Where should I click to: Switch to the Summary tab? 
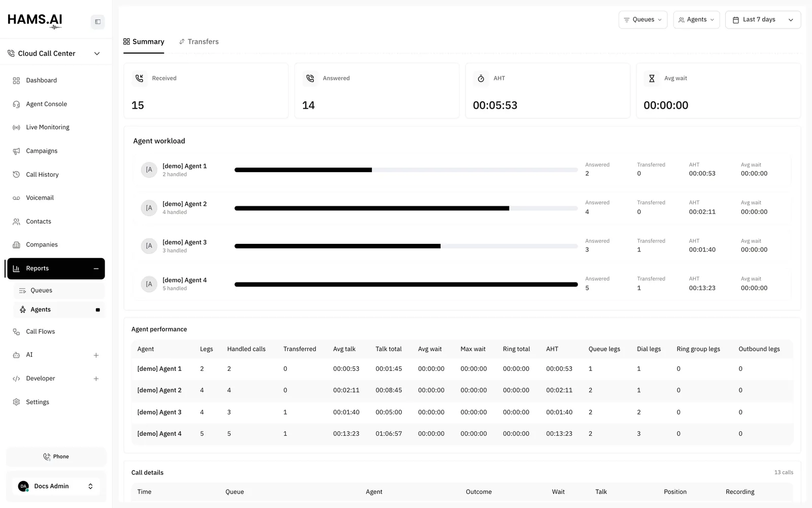tap(144, 42)
